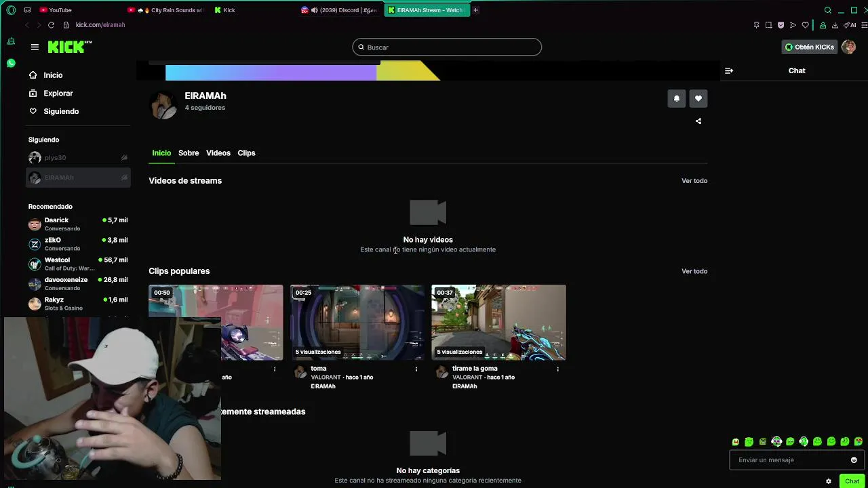Viewport: 868px width, 488px height.
Task: Switch to City Rain Sounds browser tab
Action: pyautogui.click(x=167, y=10)
